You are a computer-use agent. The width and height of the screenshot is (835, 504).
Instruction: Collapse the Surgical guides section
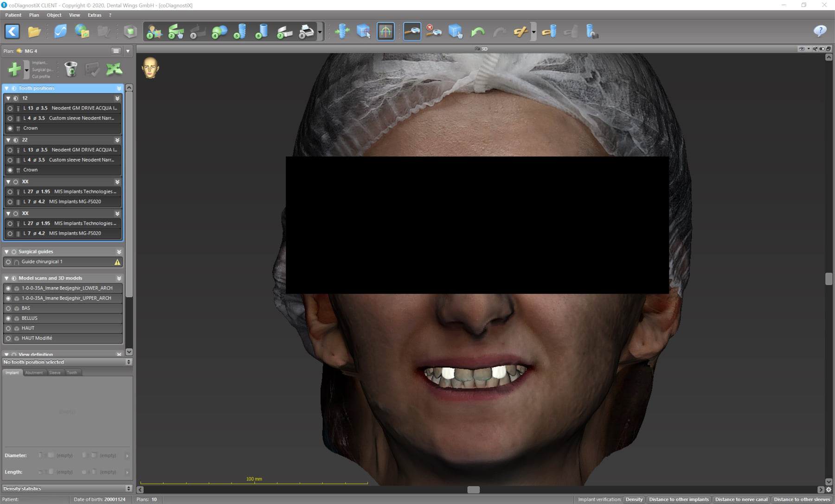(x=6, y=252)
